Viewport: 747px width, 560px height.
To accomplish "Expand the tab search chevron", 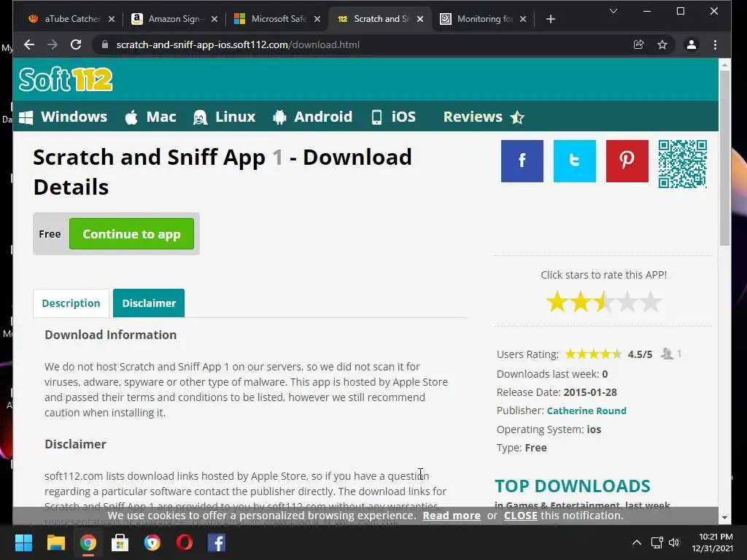I will pos(613,11).
